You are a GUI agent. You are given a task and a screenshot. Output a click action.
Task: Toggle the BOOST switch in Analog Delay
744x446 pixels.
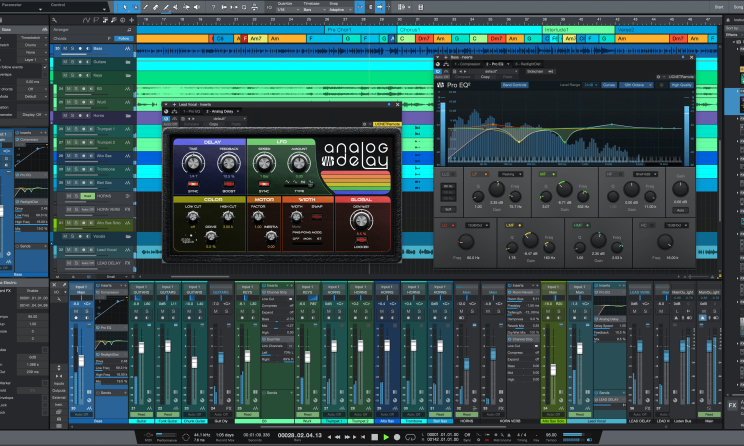pyautogui.click(x=229, y=184)
